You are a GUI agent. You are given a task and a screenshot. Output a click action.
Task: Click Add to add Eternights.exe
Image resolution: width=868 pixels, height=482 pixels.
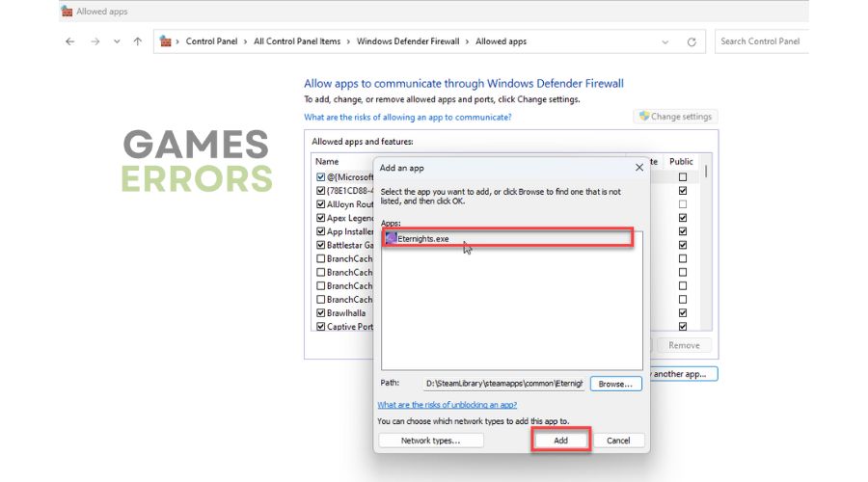pos(560,441)
